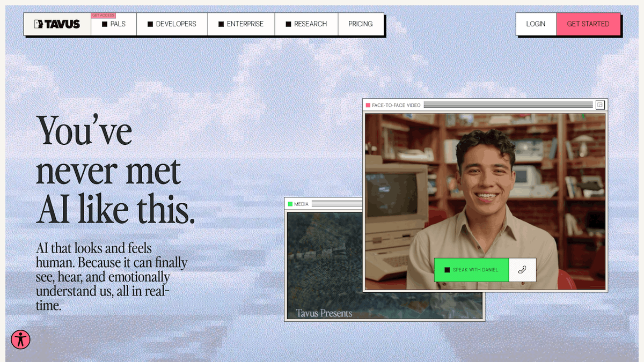Viewport: 644px width, 362px height.
Task: Click the Speak with Daniel button
Action: tap(471, 270)
